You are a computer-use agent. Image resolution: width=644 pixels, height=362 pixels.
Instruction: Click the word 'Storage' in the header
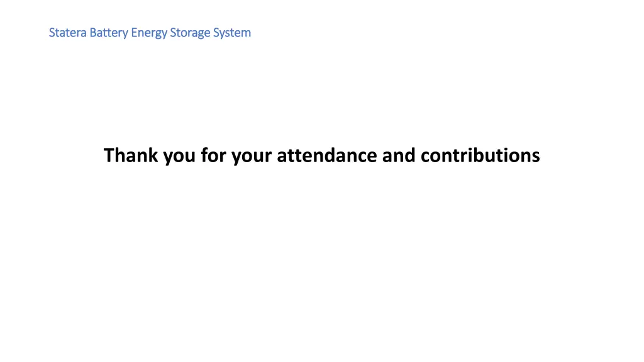tap(190, 33)
